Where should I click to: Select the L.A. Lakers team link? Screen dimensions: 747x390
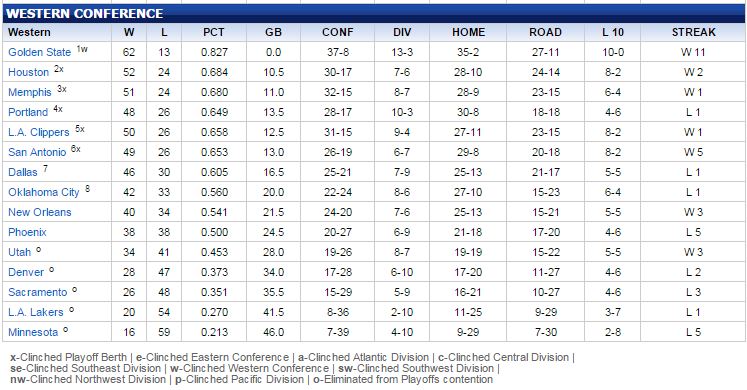[x=36, y=312]
